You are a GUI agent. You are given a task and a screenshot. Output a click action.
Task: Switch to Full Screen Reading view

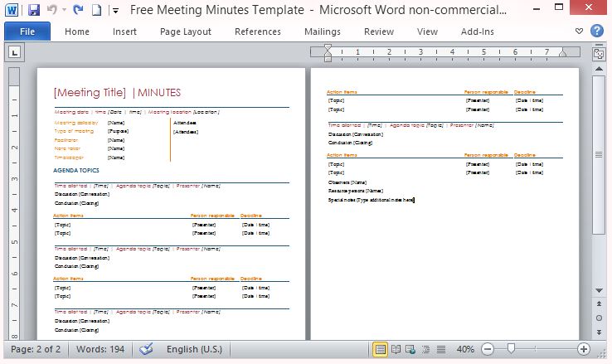point(396,349)
